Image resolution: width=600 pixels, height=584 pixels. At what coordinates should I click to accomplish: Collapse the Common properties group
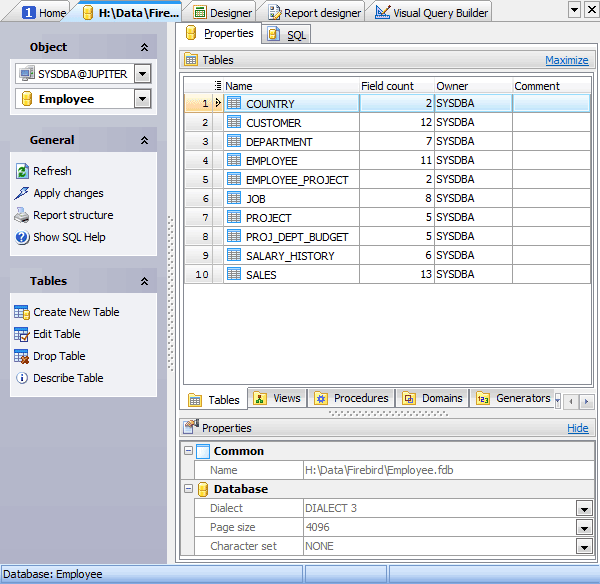tap(189, 451)
